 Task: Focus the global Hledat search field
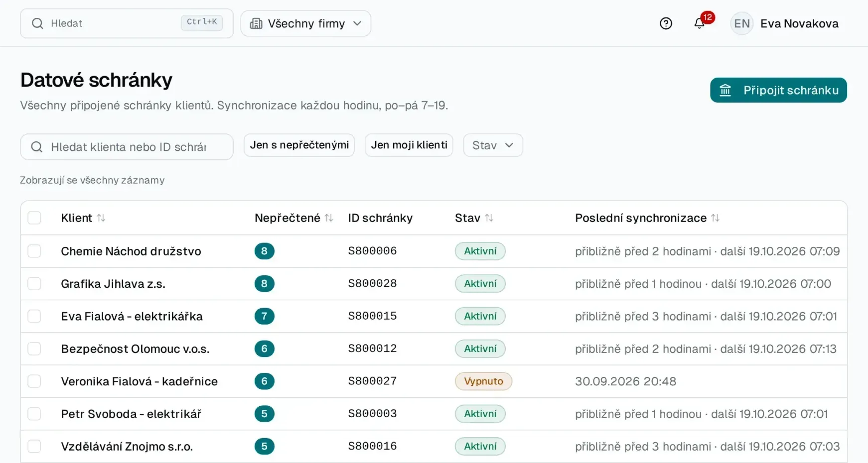(127, 23)
